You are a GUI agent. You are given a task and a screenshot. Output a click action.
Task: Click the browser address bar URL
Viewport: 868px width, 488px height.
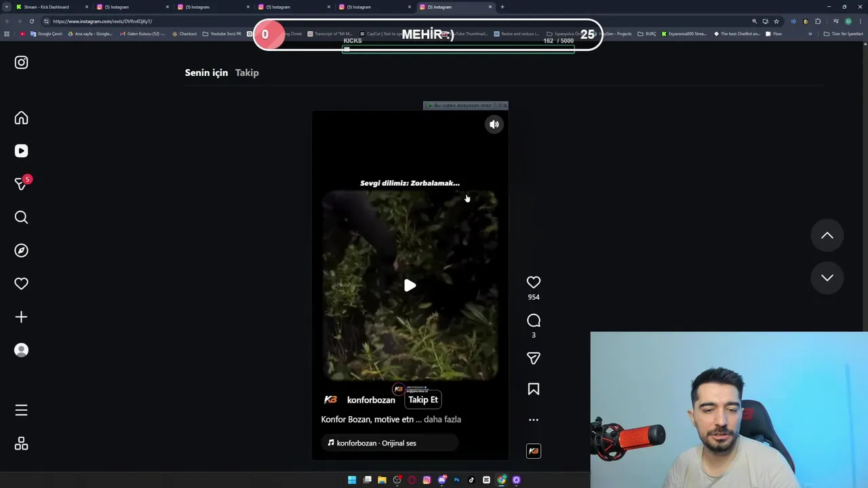(x=102, y=21)
